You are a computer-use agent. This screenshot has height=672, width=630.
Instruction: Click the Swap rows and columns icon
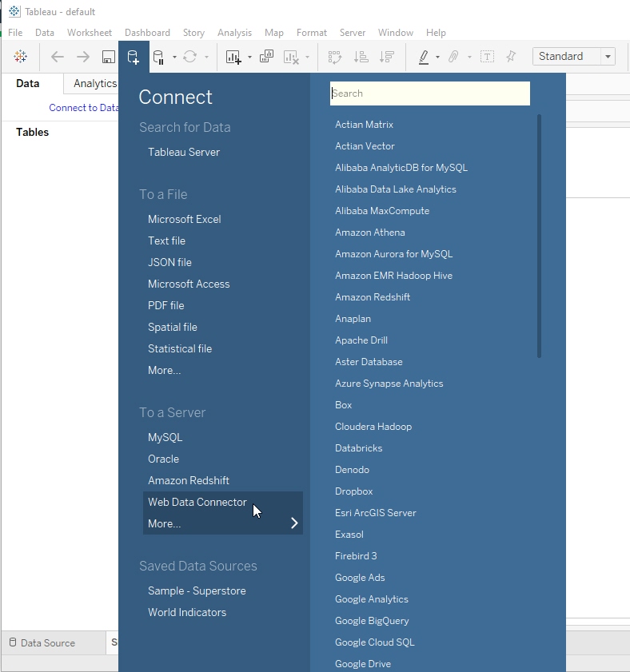335,57
